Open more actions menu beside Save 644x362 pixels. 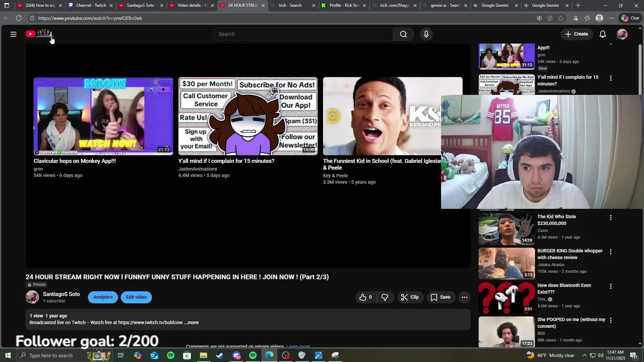tap(464, 297)
